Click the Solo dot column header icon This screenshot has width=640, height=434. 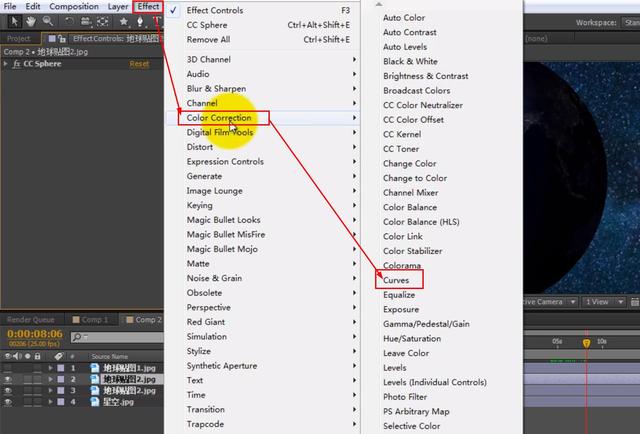[x=27, y=356]
